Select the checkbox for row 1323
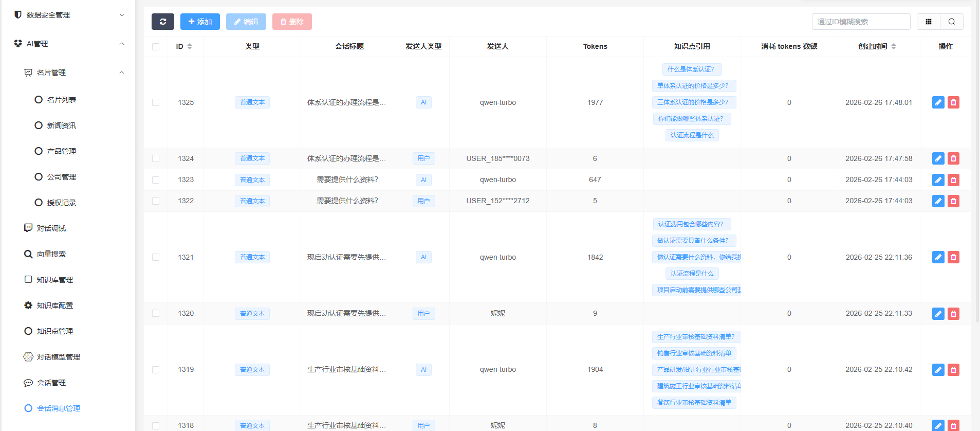This screenshot has width=980, height=431. [x=156, y=180]
